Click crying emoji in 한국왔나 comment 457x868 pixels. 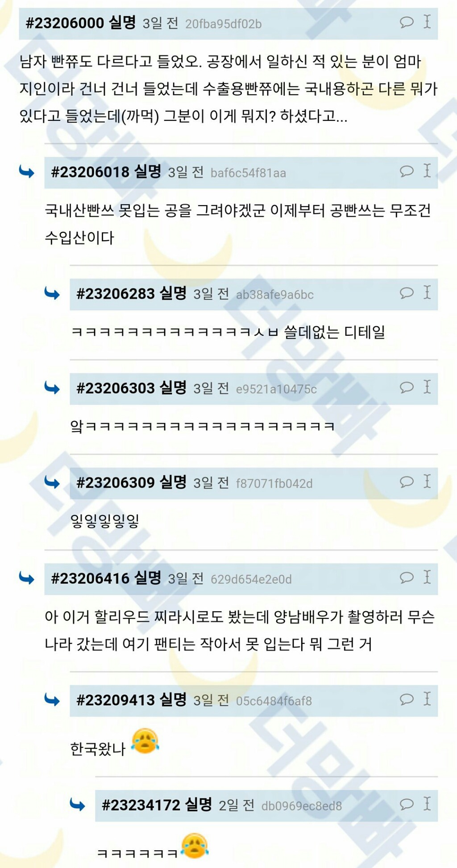(x=145, y=741)
